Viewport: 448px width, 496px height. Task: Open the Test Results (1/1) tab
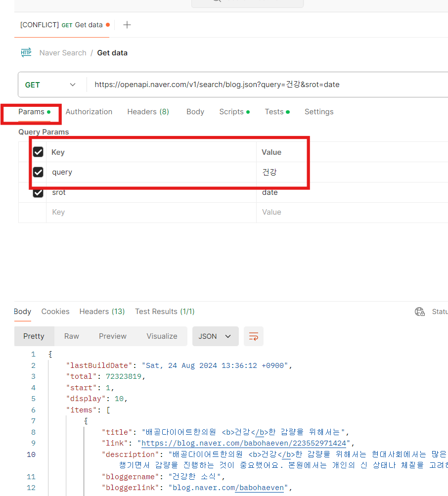pyautogui.click(x=165, y=312)
